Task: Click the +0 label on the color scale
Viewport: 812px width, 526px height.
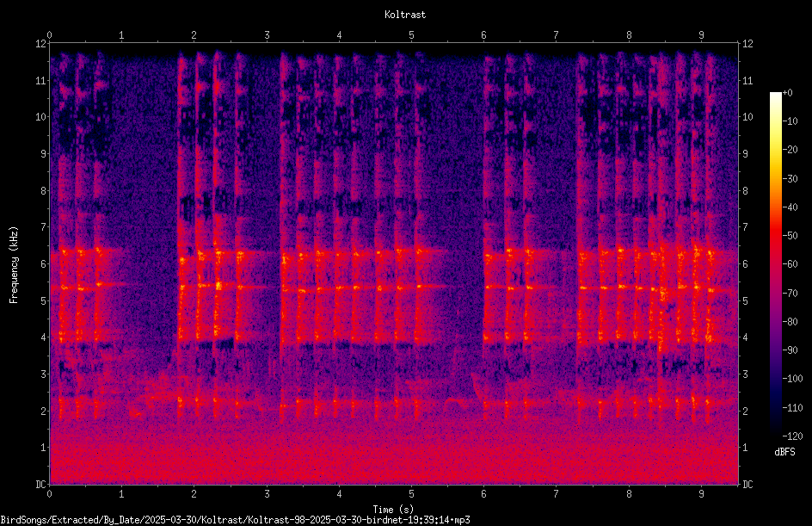Action: click(788, 93)
